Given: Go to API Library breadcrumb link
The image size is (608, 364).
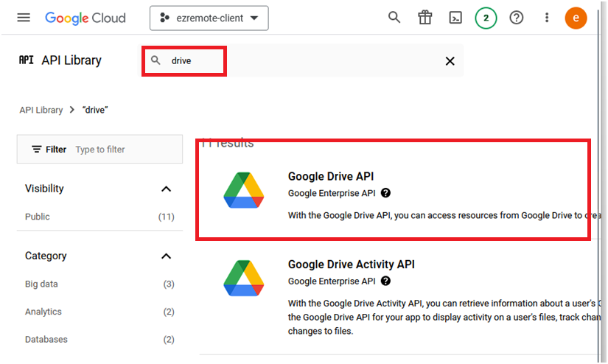Looking at the screenshot, I should [41, 110].
